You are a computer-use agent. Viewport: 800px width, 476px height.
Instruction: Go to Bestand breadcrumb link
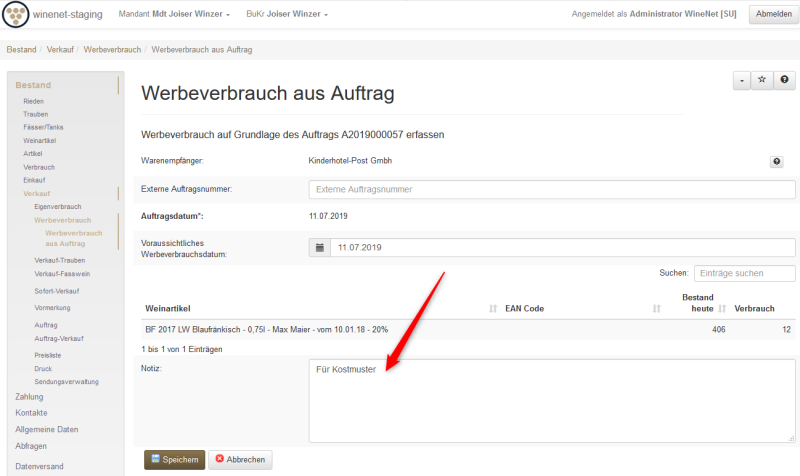(21, 49)
